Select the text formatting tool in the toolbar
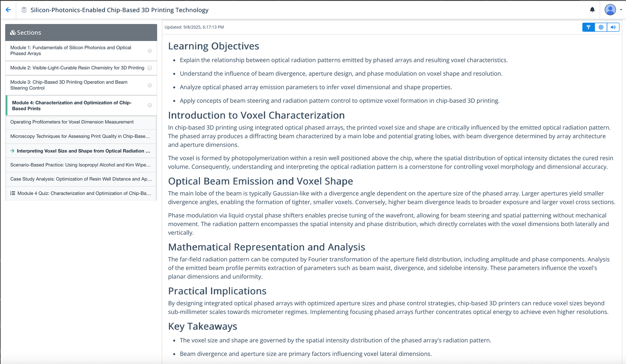This screenshot has height=364, width=626. [588, 27]
